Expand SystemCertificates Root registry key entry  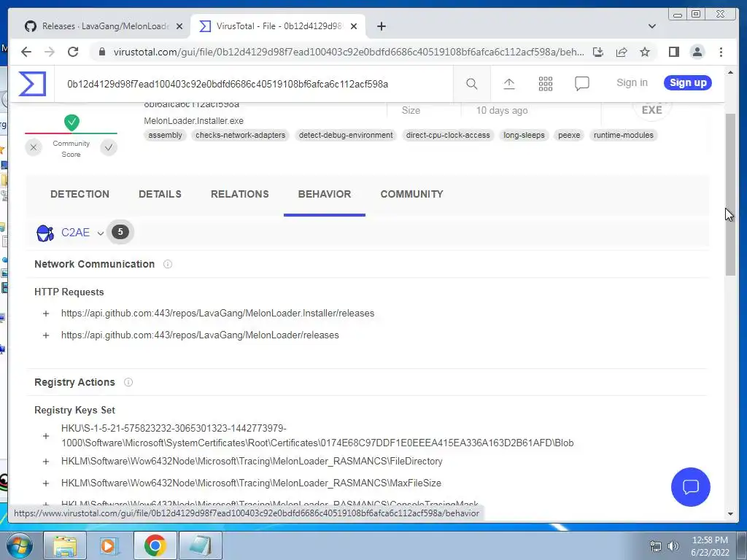(46, 436)
